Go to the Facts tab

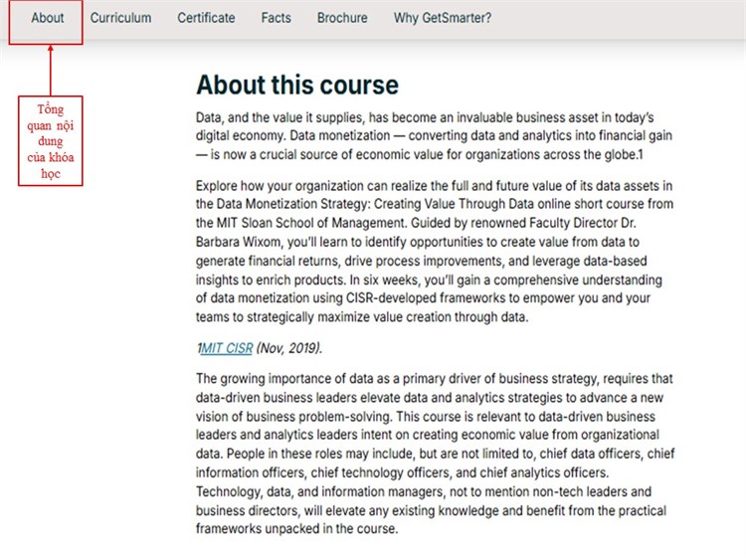point(276,18)
